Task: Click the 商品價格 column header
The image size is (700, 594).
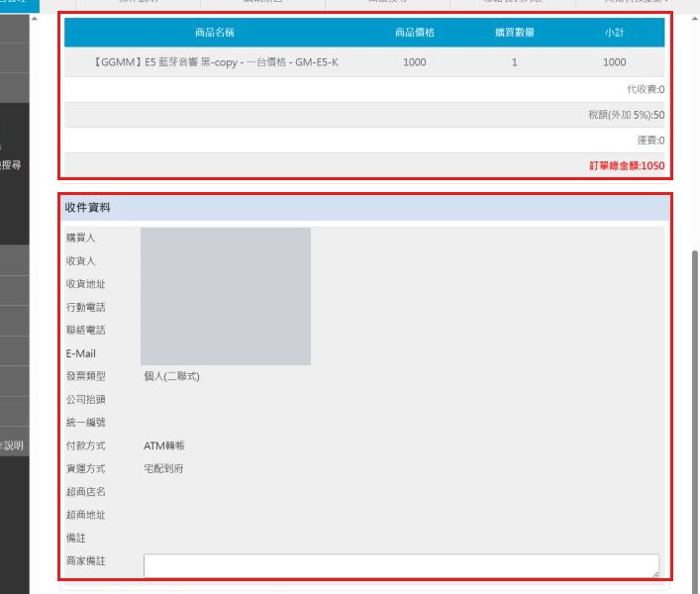Action: click(x=414, y=33)
